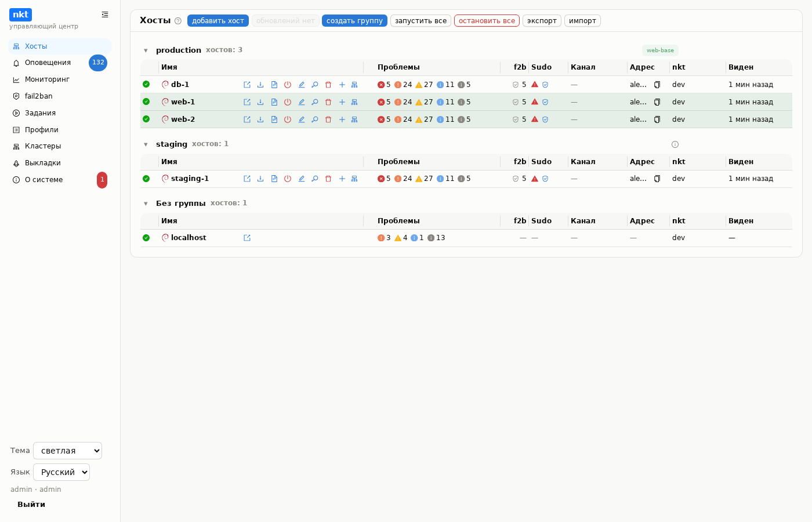The image size is (812, 522).
Task: Open the Тема theme dropdown
Action: 67,451
